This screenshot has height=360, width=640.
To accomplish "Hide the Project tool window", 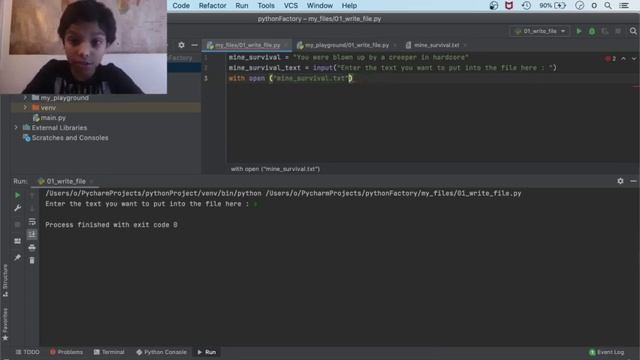I will [x=194, y=45].
